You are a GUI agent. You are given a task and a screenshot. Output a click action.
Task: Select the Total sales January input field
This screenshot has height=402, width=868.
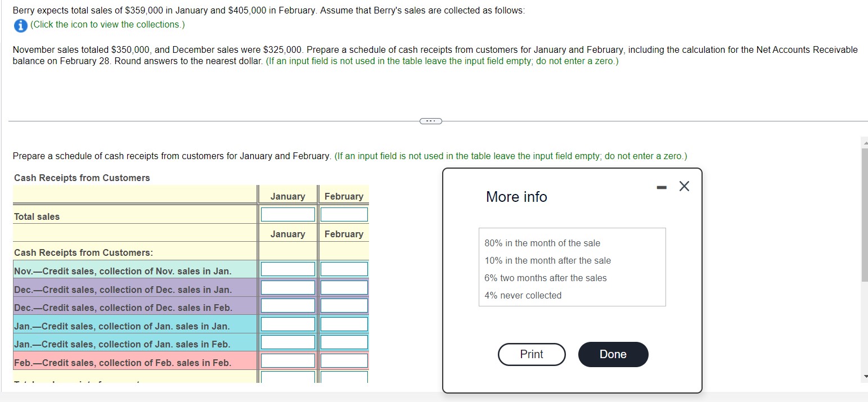pyautogui.click(x=287, y=214)
